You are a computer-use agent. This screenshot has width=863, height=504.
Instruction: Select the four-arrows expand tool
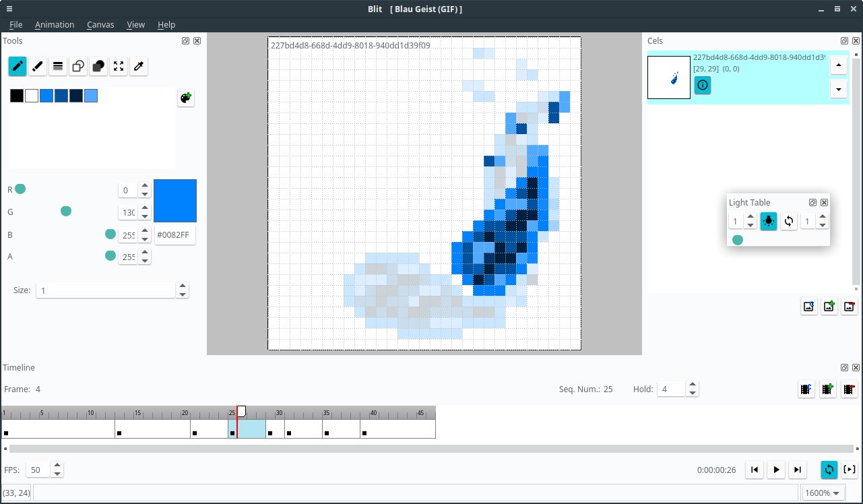pos(119,66)
